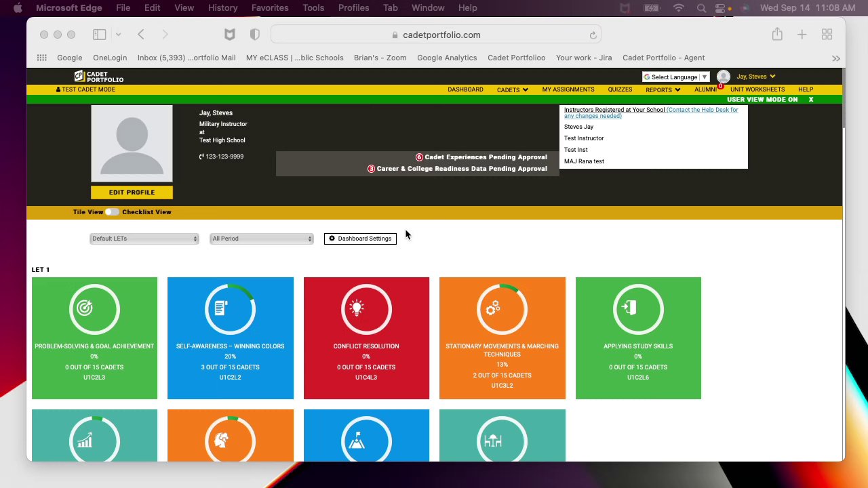Click the share icon in browser toolbar
Image resolution: width=868 pixels, height=488 pixels.
(x=777, y=35)
